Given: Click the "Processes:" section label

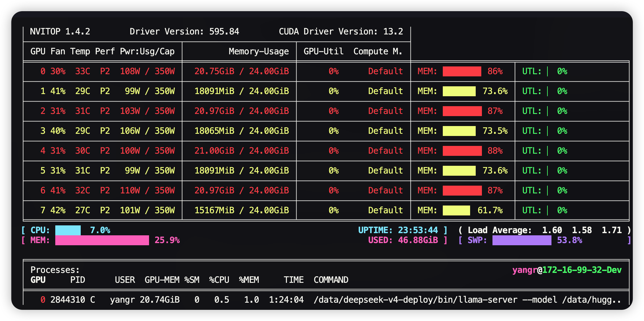Looking at the screenshot, I should click(x=55, y=270).
